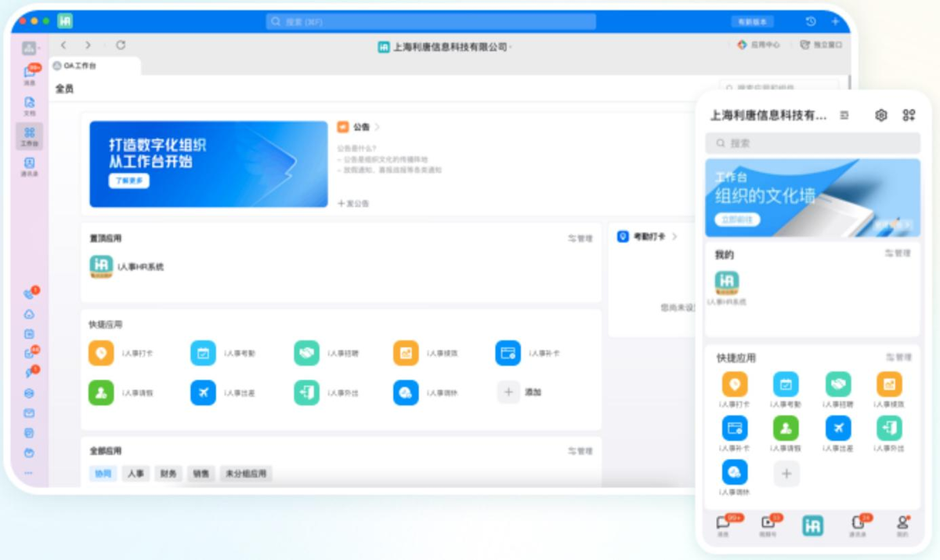Viewport: 940px width, 560px height.
Task: Select the OA工作台 tab
Action: pyautogui.click(x=96, y=67)
